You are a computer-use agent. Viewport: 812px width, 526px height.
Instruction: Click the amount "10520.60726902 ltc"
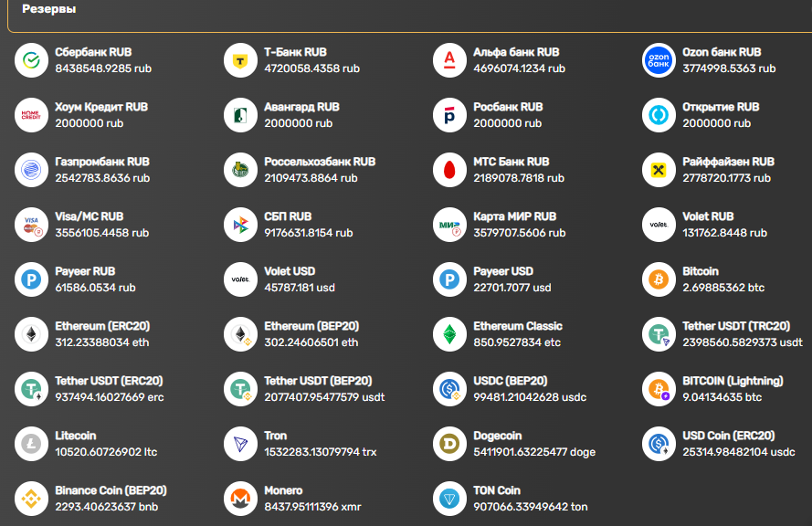106,452
